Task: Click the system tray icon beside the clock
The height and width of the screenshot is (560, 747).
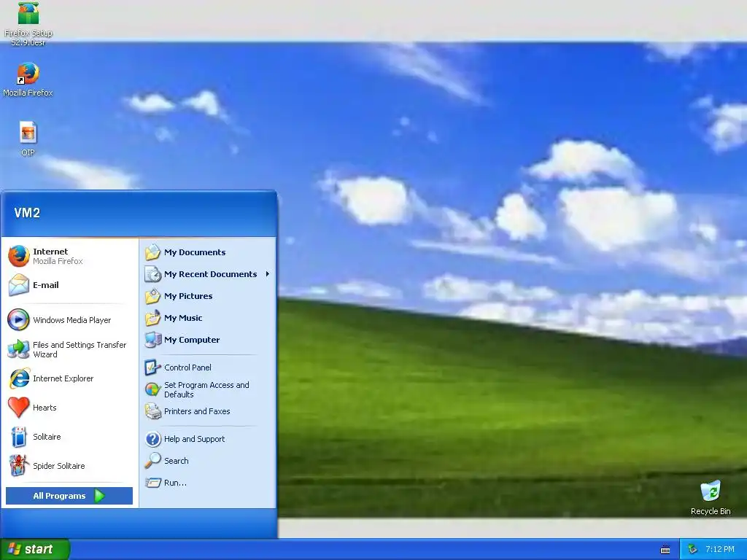Action: pyautogui.click(x=693, y=549)
